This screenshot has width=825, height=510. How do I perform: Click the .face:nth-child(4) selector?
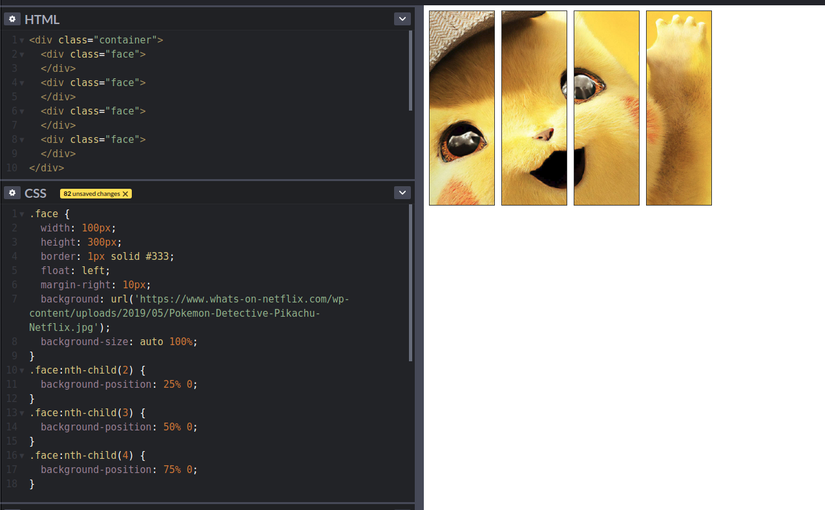[82, 455]
